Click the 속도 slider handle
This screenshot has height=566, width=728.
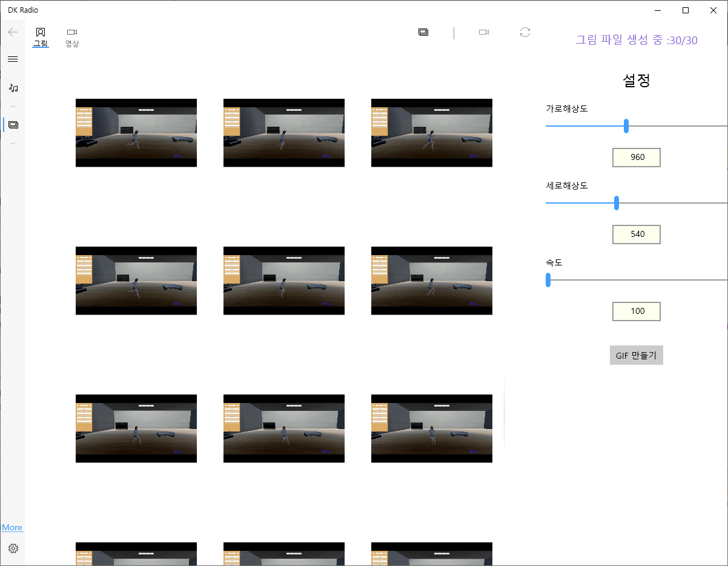[x=548, y=280]
